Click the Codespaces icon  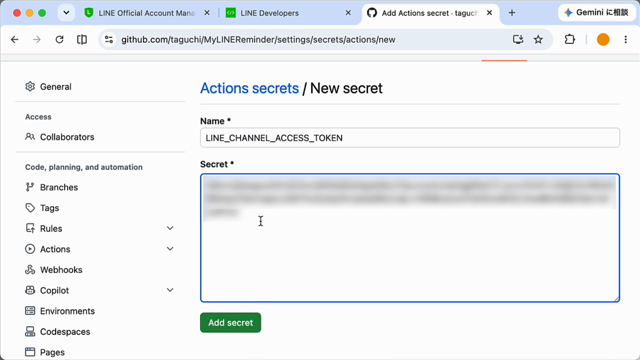coord(30,331)
